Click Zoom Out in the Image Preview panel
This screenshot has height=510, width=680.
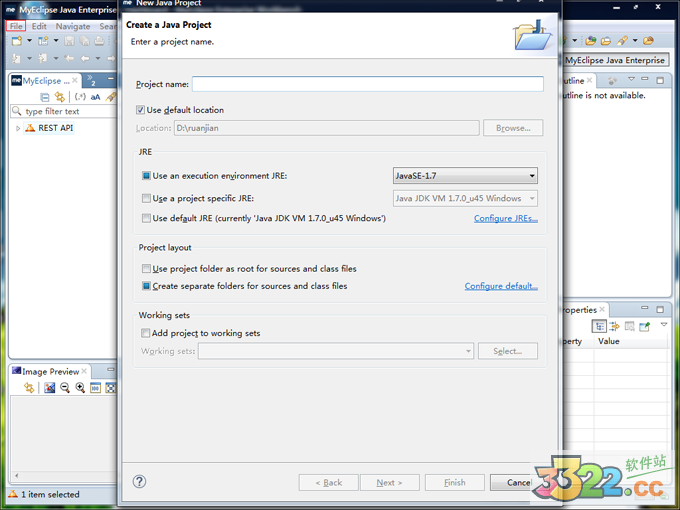[65, 388]
